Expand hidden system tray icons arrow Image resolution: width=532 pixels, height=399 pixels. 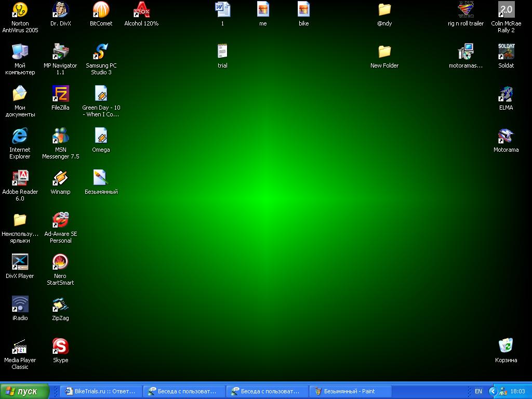(493, 391)
